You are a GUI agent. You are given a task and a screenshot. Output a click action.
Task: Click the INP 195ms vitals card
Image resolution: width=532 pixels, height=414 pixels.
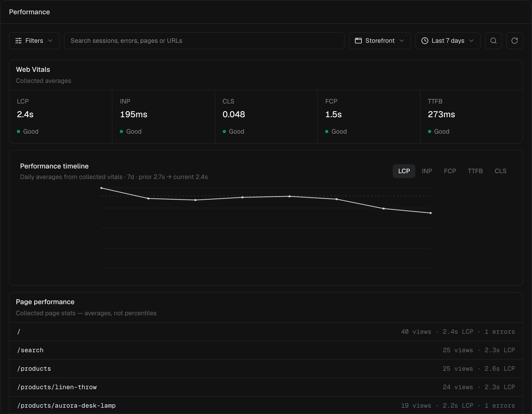pyautogui.click(x=164, y=117)
